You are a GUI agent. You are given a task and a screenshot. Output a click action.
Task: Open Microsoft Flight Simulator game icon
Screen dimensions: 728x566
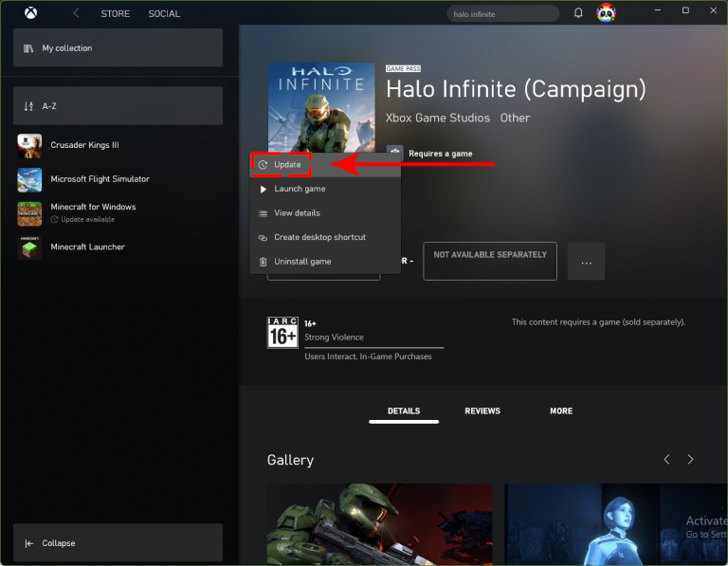tap(29, 180)
